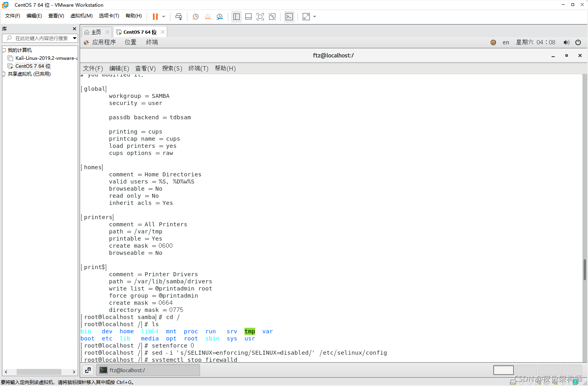The image size is (588, 386).
Task: Select the first (active) workspace box
Action: [x=504, y=370]
